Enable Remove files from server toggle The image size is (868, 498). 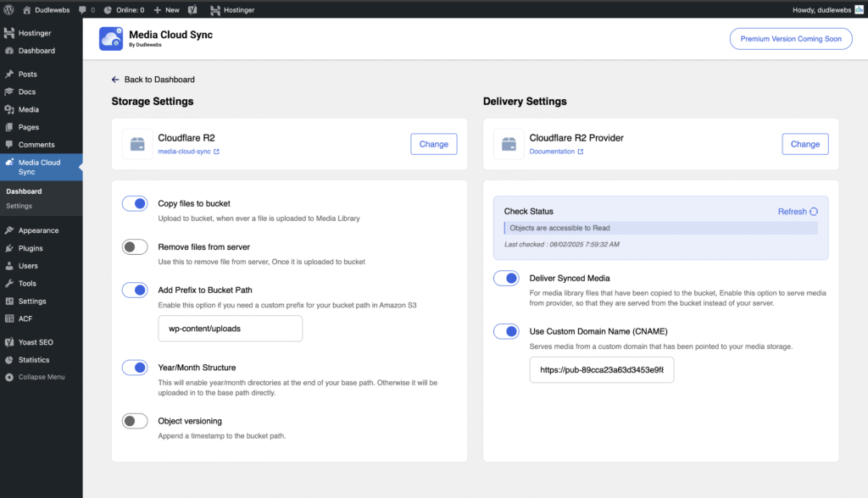tap(135, 247)
